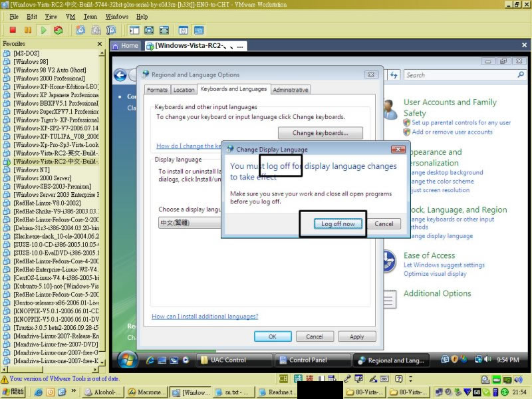Click the Quick Switch mode toolbar icon
This screenshot has height=399, width=532.
point(149,30)
